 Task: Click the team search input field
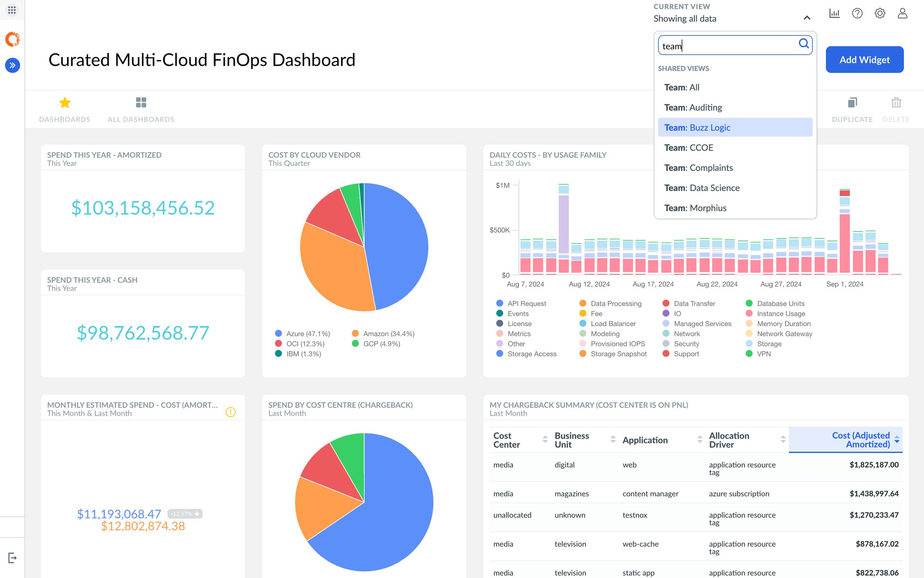(x=731, y=45)
